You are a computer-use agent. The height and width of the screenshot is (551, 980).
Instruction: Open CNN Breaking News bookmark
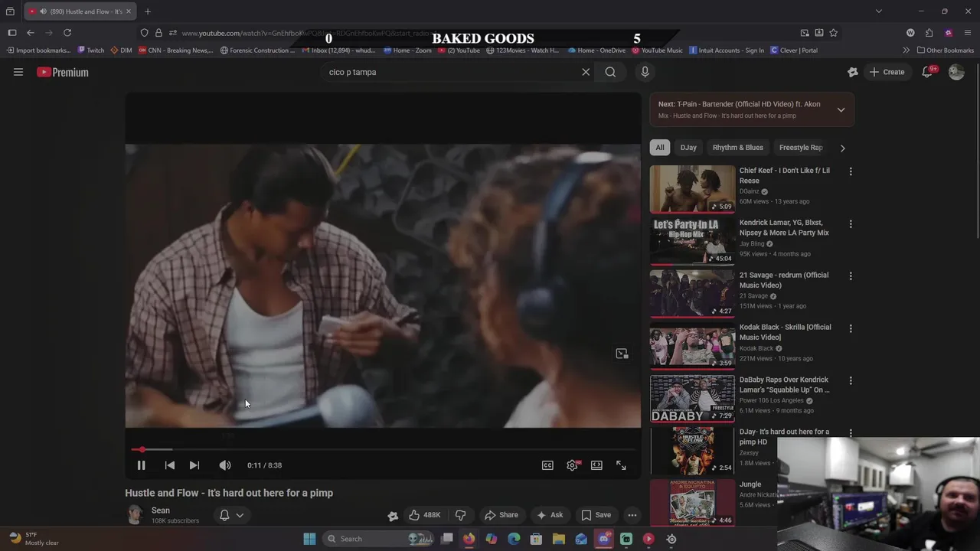point(175,51)
